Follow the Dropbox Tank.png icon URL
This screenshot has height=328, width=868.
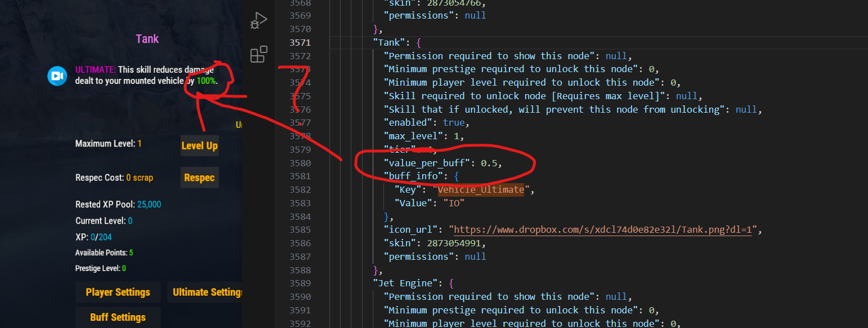[x=602, y=230]
